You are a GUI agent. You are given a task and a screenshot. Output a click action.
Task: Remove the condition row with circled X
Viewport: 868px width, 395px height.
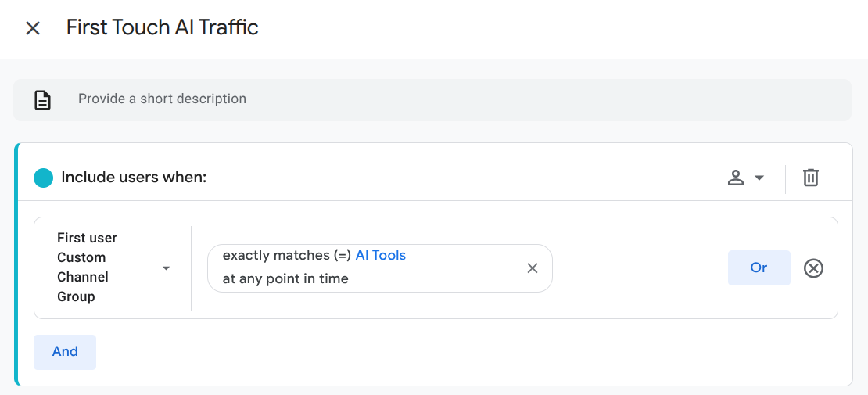(x=813, y=268)
